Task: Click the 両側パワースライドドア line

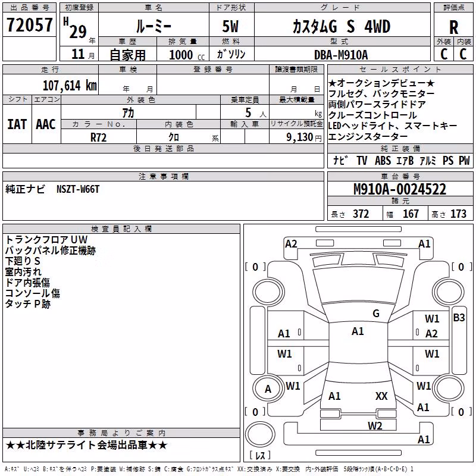Action: (377, 105)
